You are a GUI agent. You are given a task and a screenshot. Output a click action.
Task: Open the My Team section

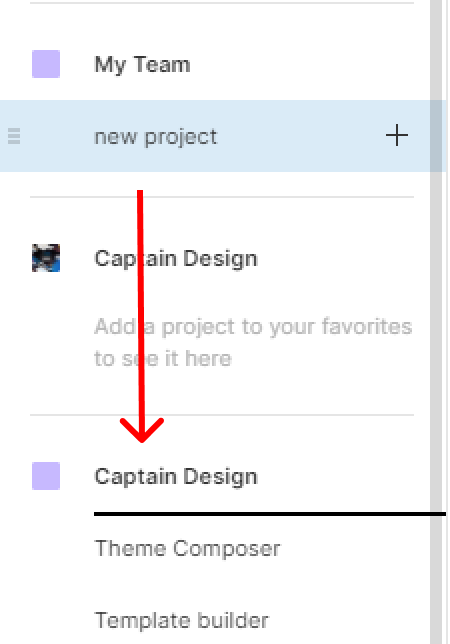[x=142, y=65]
